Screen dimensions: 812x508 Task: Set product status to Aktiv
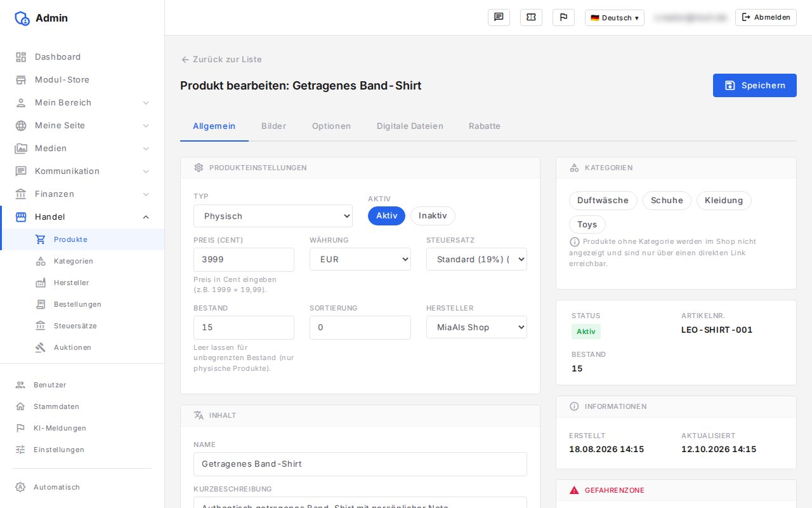point(386,216)
